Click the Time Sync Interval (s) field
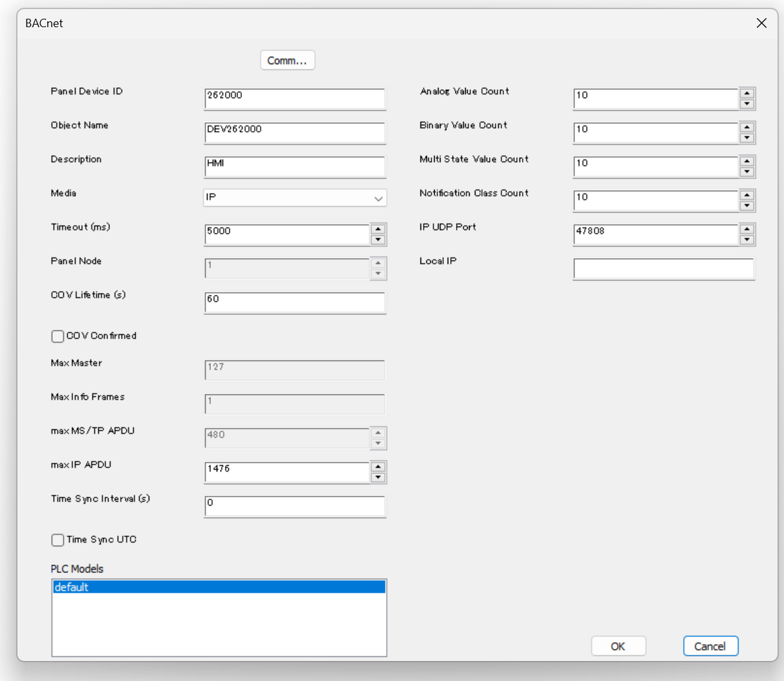 (295, 506)
